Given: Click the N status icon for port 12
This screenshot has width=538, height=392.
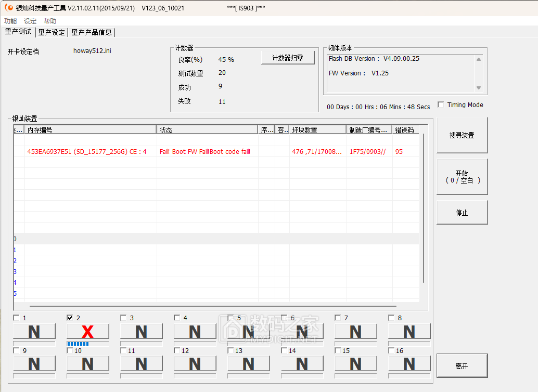Looking at the screenshot, I should 195,364.
